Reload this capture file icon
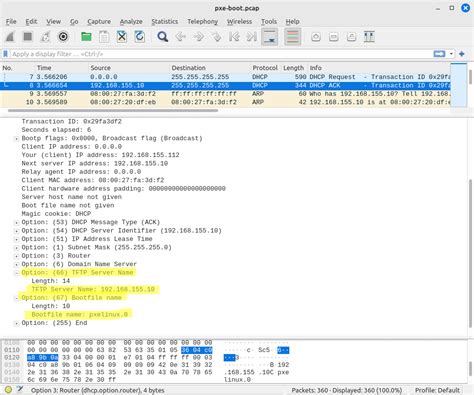The height and width of the screenshot is (395, 474). coord(139,37)
